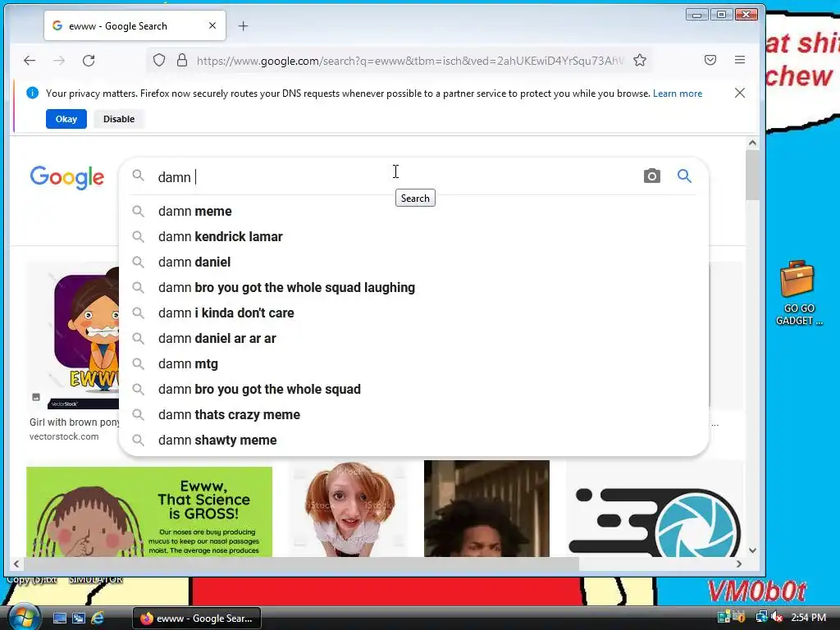This screenshot has width=840, height=630.
Task: Select the 'damn mtg' suggestion
Action: click(x=414, y=363)
